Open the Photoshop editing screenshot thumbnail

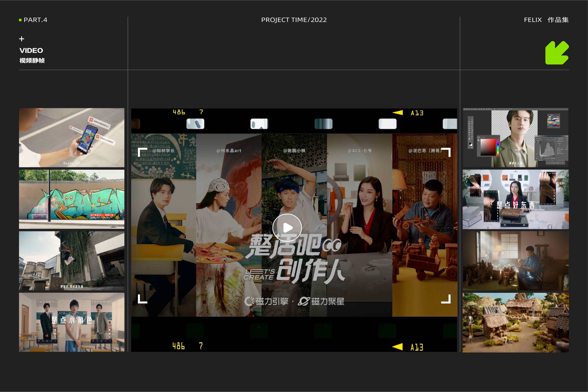(x=516, y=138)
